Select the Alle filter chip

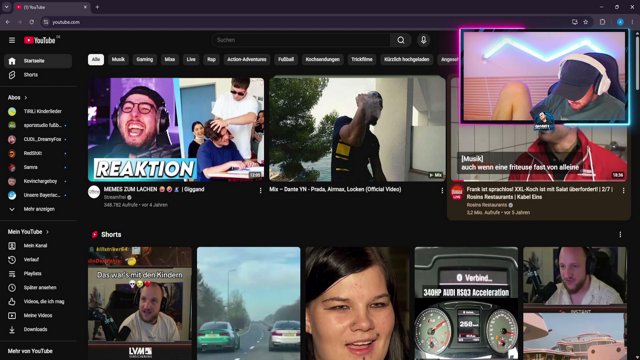pyautogui.click(x=96, y=60)
